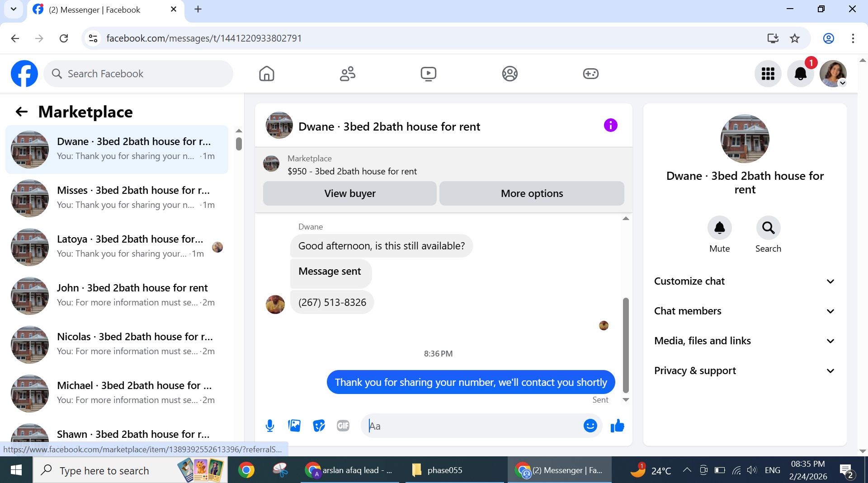Open John conversation in list

point(117,295)
